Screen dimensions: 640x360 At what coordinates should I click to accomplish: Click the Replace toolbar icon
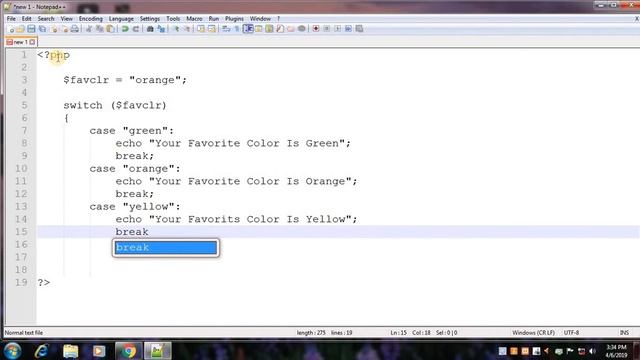161,29
